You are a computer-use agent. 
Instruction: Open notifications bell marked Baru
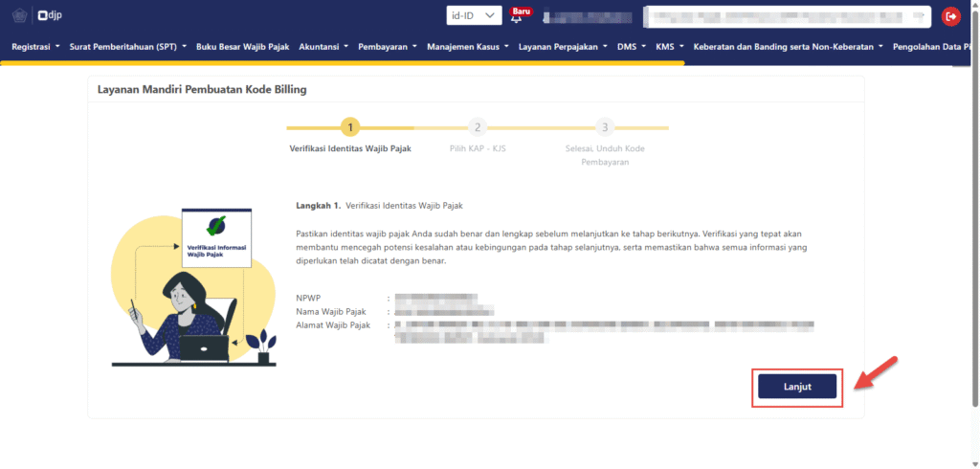click(517, 17)
